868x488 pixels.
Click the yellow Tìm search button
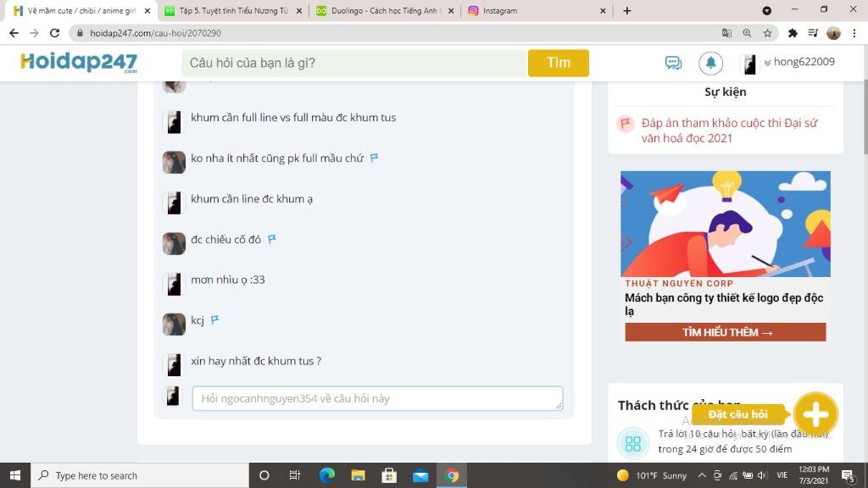(x=558, y=63)
